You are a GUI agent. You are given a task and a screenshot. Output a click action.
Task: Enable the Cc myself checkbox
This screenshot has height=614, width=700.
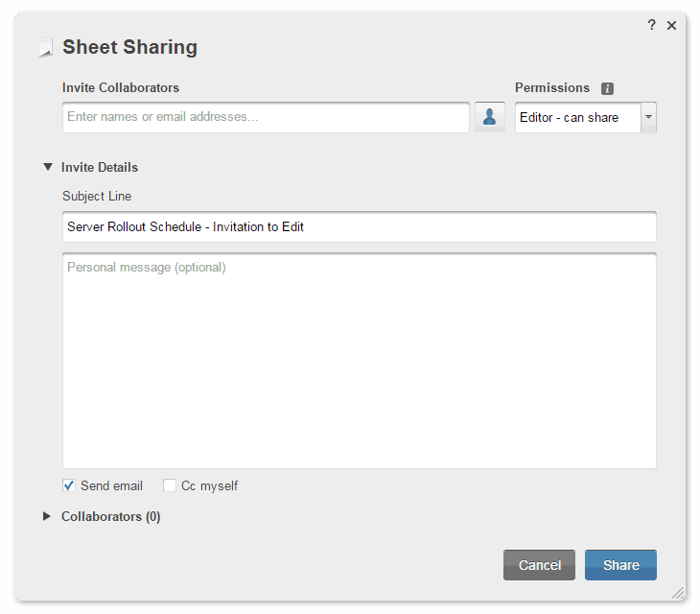tap(170, 485)
